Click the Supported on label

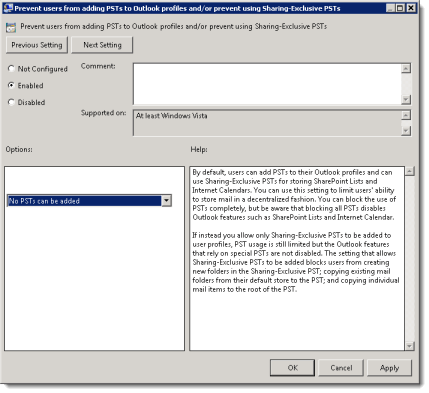[103, 113]
